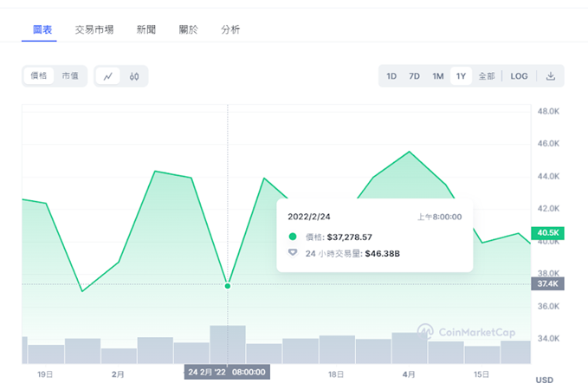
Task: Click the 4月 date axis label
Action: tap(409, 374)
